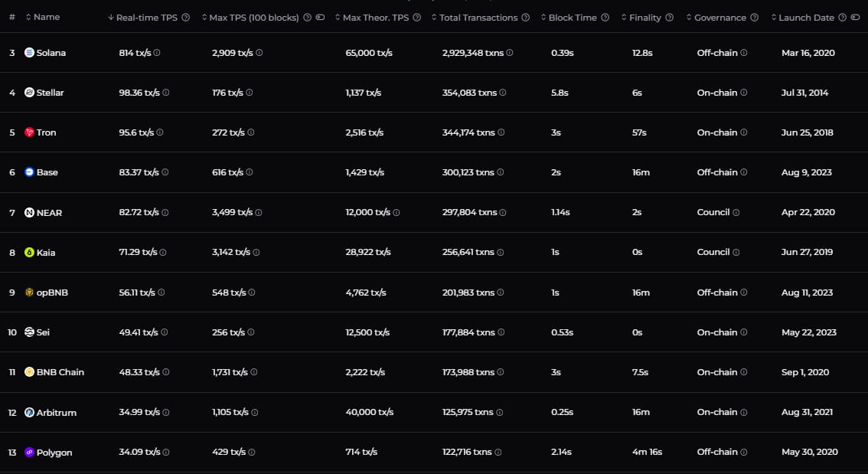The image size is (868, 474).
Task: Sort by the Name column header
Action: click(x=46, y=17)
